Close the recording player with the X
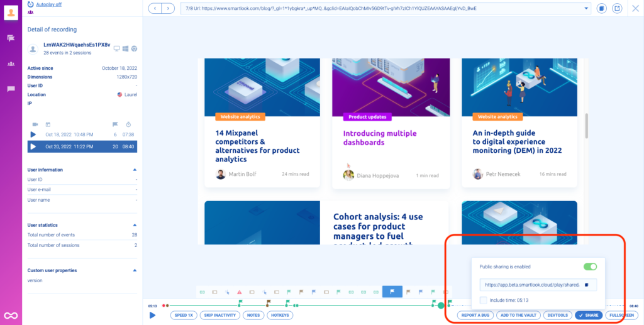 point(635,8)
